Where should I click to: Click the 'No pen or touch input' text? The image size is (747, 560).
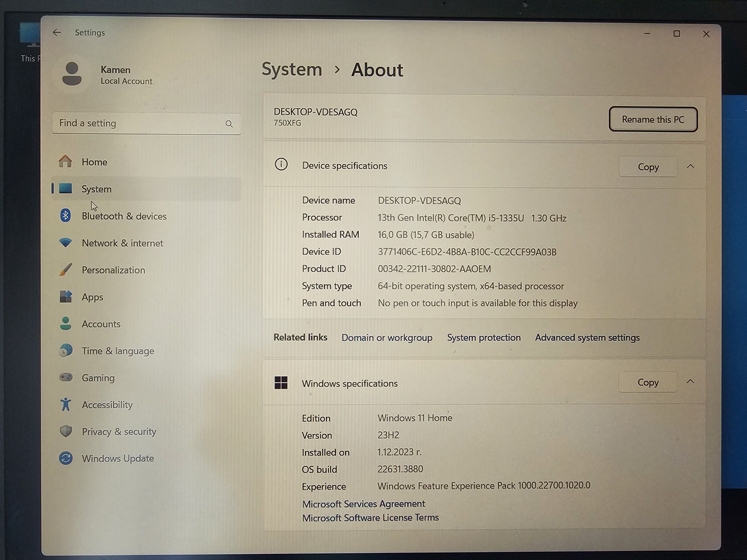(x=477, y=303)
